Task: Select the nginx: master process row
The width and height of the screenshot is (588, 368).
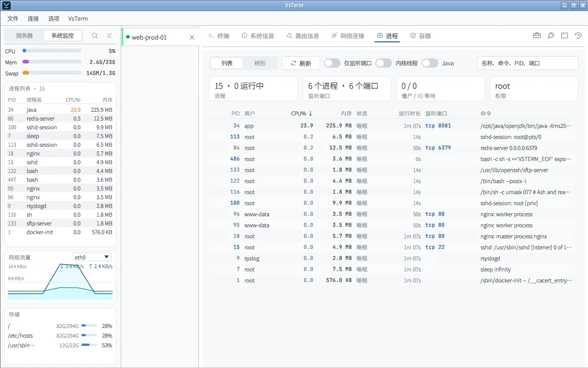Action: (391, 236)
